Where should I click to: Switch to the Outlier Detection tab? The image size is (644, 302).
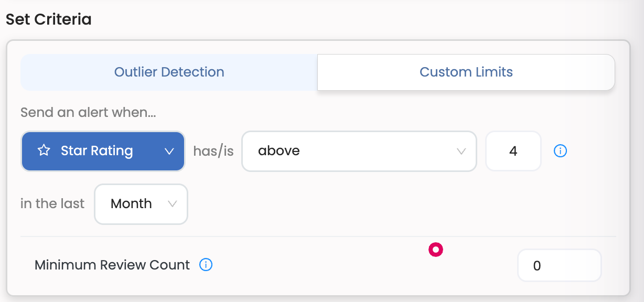point(169,72)
